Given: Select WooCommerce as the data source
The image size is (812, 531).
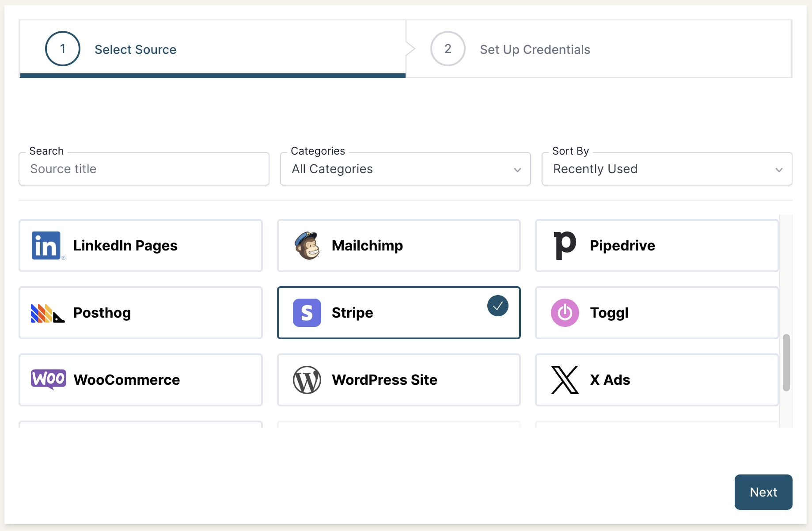Looking at the screenshot, I should tap(140, 380).
